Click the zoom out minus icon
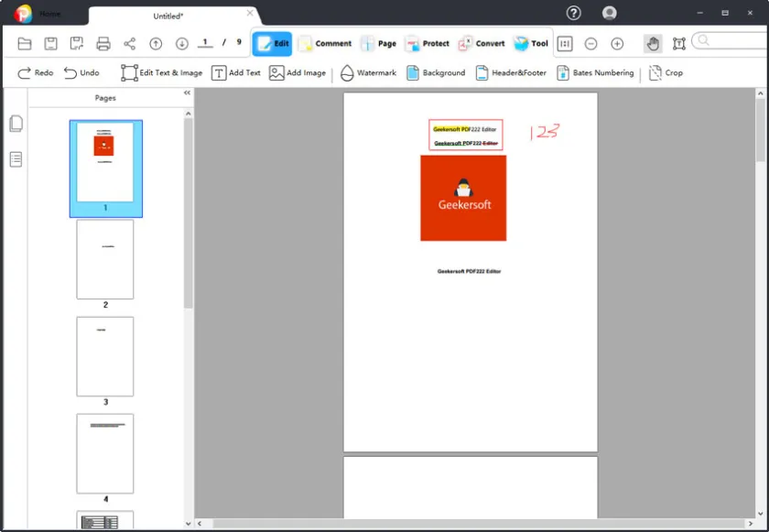The image size is (769, 532). (591, 44)
